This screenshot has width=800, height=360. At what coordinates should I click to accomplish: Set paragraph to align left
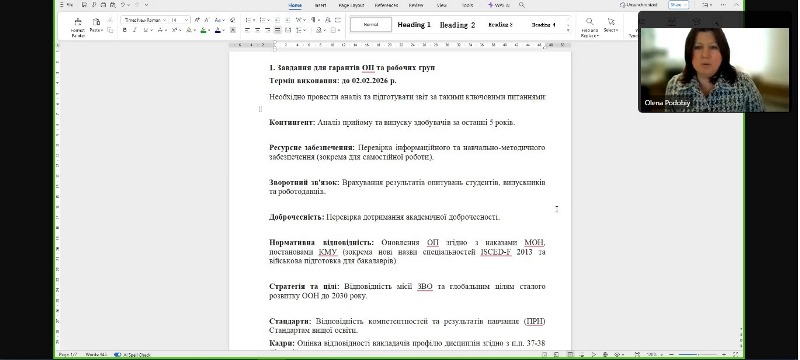[x=247, y=30]
